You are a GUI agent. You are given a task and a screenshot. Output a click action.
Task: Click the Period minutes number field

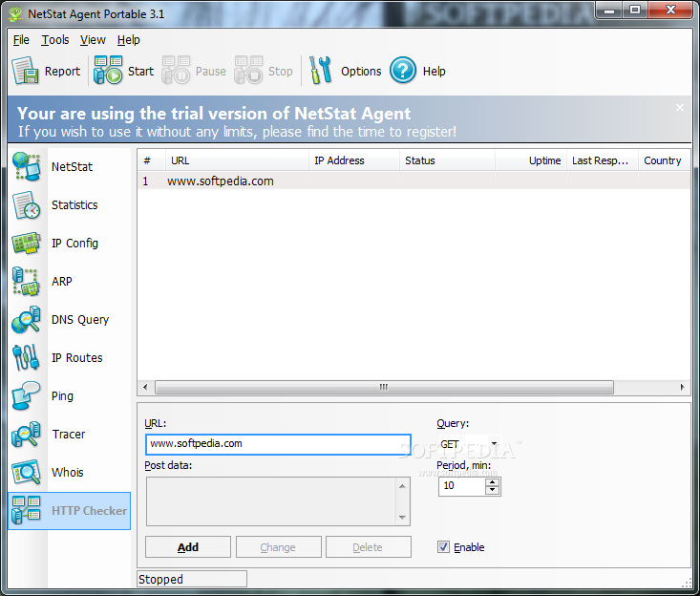[462, 486]
